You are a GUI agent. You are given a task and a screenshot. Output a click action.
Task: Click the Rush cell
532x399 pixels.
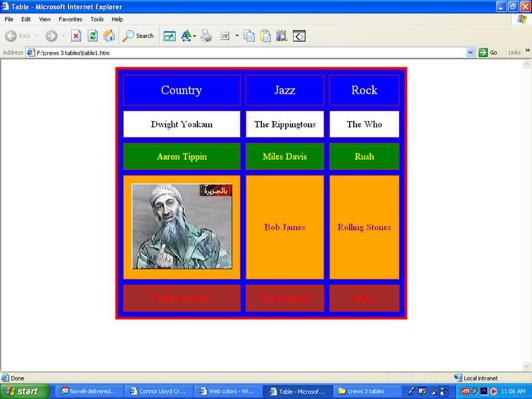tap(364, 156)
